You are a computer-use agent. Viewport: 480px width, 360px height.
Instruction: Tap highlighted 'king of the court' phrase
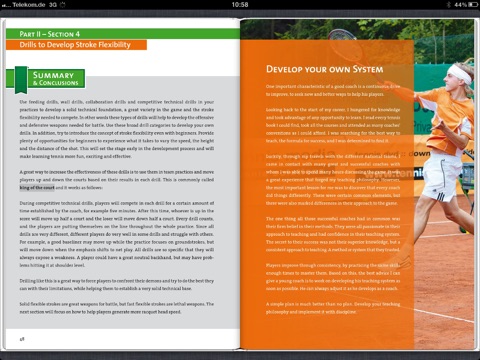[37, 188]
